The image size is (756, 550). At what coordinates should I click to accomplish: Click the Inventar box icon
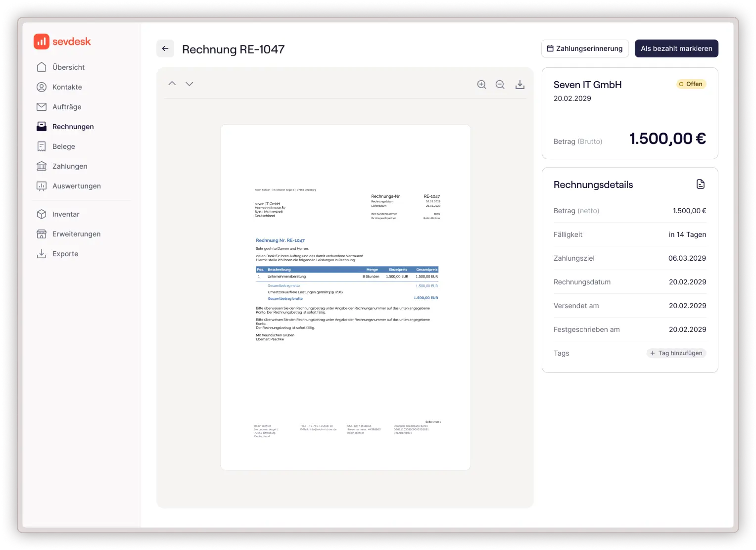click(x=42, y=214)
